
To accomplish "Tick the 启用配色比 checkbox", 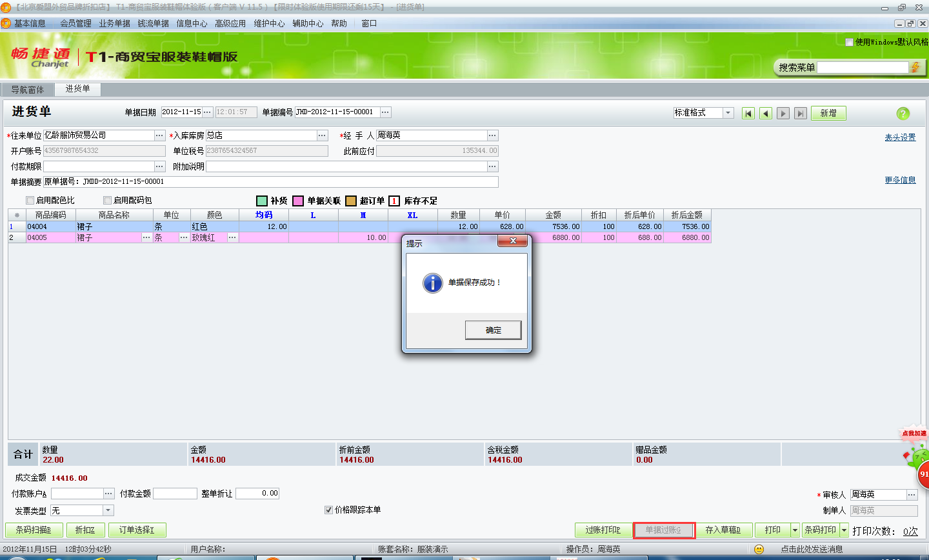I will tap(30, 201).
